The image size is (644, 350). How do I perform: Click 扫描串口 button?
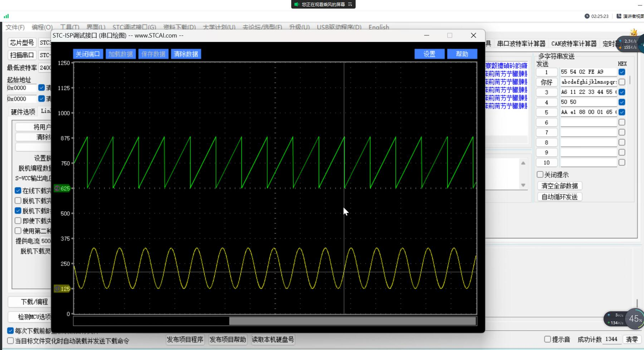click(x=22, y=55)
